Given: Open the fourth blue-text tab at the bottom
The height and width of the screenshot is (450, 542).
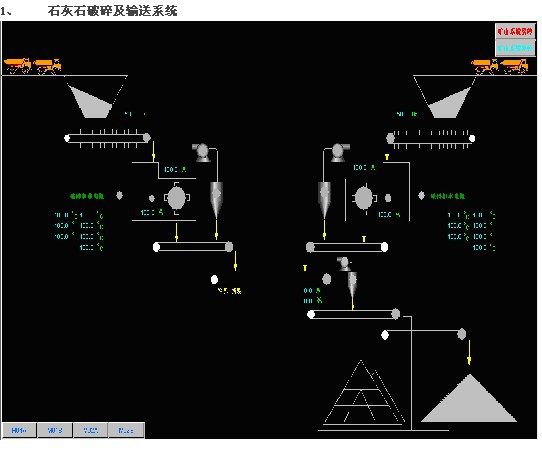Looking at the screenshot, I should (x=126, y=430).
